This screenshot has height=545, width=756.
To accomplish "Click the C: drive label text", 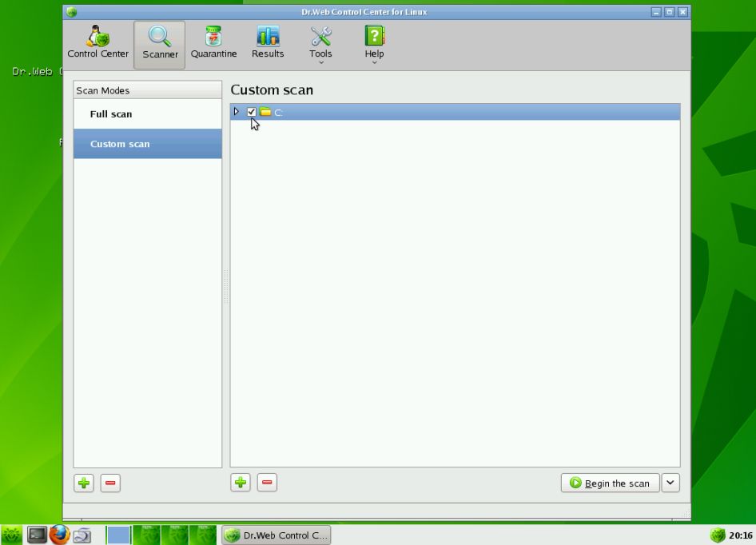I will (x=278, y=113).
